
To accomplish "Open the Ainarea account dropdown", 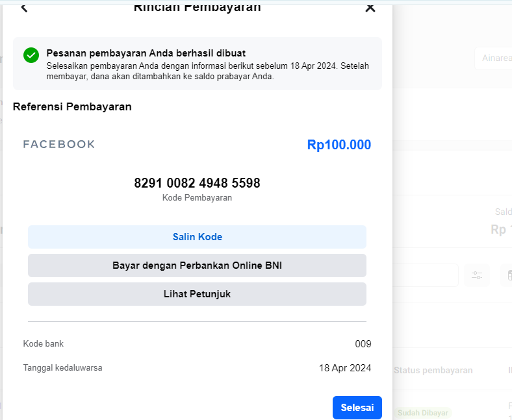I will point(494,58).
